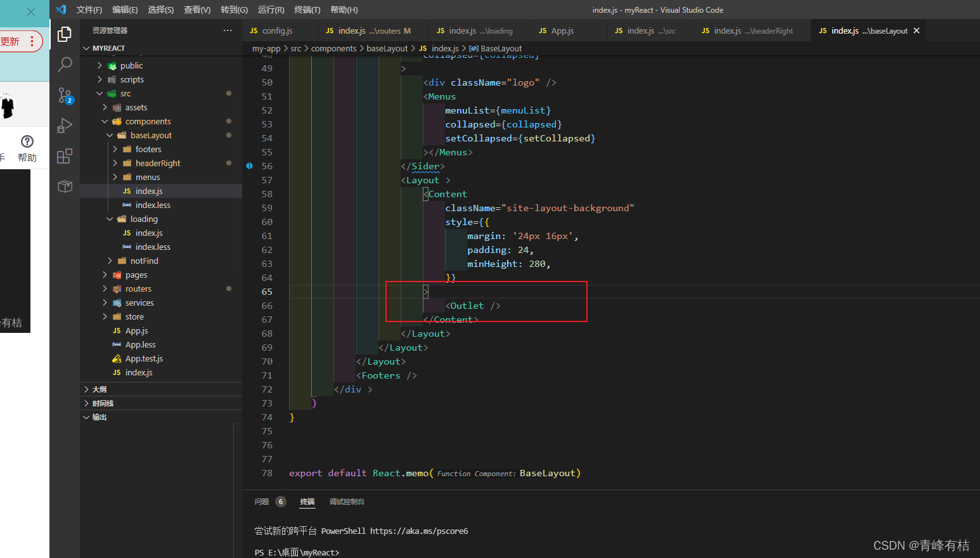Image resolution: width=980 pixels, height=558 pixels.
Task: Switch to config.js editor tab
Action: [x=280, y=30]
